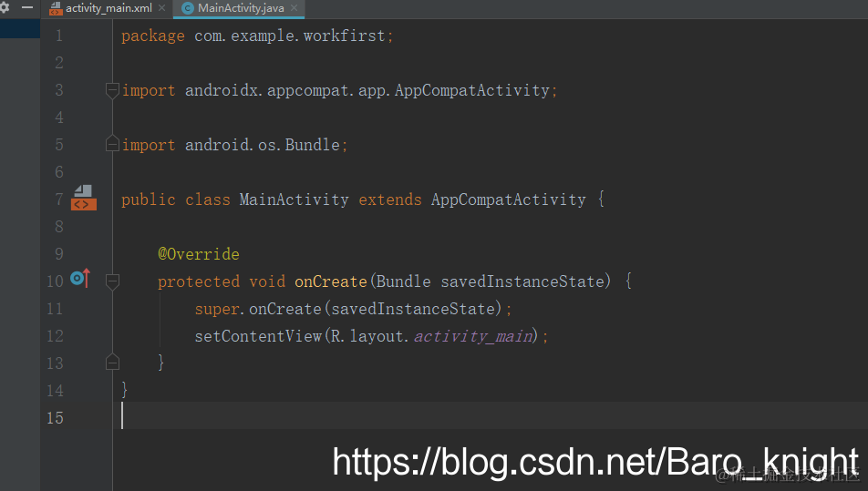This screenshot has width=868, height=491.
Task: Click line number 12 in gutter
Action: pos(55,336)
